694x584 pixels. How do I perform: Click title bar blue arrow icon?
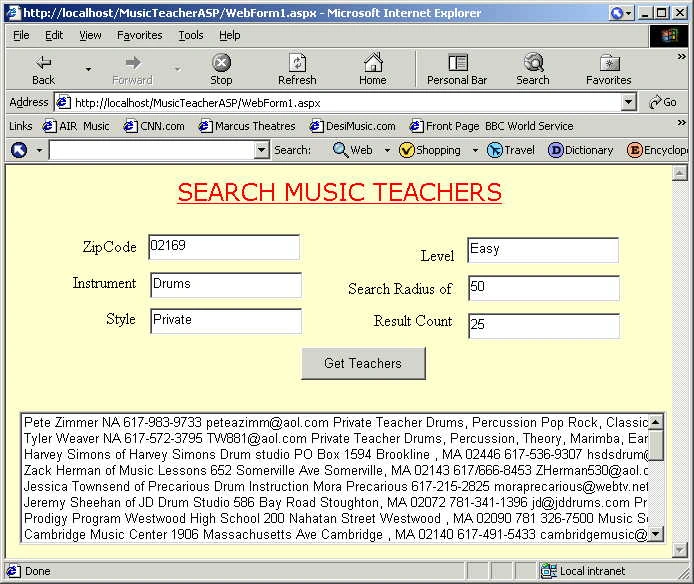(x=616, y=13)
